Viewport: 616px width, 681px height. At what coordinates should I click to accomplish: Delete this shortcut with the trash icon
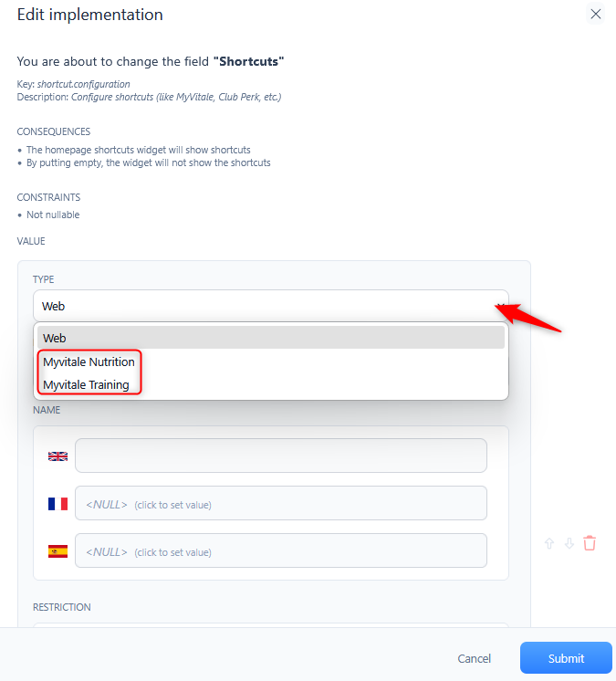click(590, 543)
